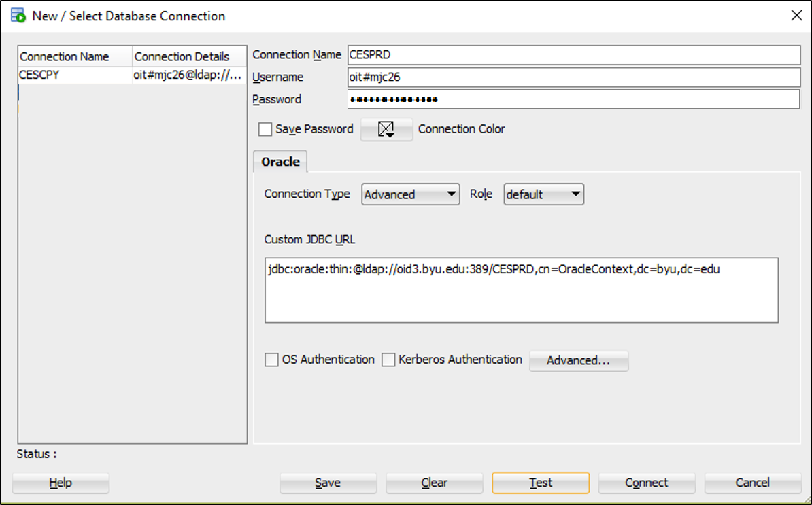Select the Oracle tab
Screen dimensions: 812x505
[x=280, y=162]
